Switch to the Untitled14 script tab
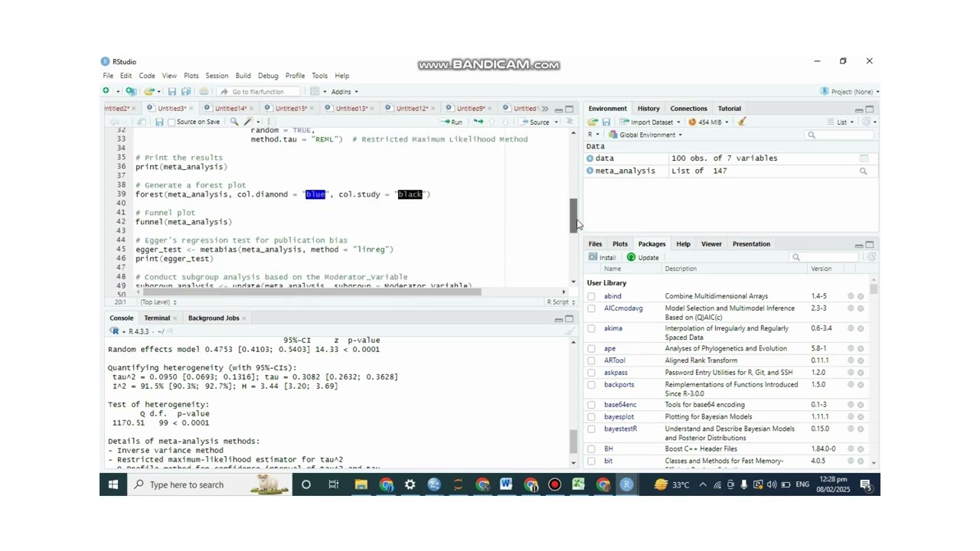 [230, 109]
